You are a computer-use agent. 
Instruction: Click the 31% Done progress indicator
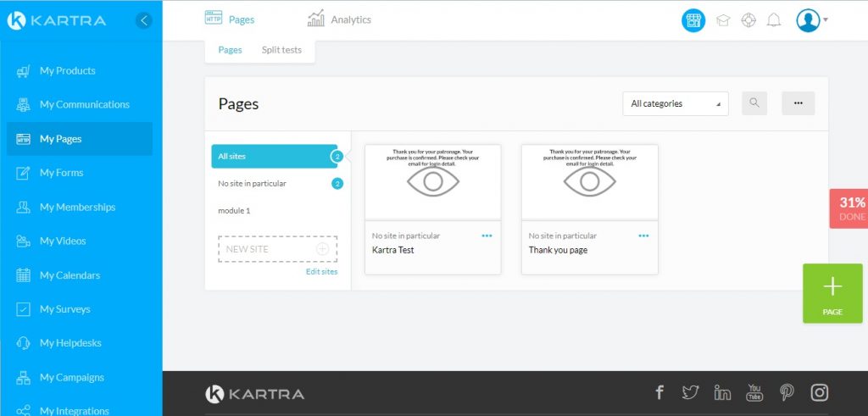pyautogui.click(x=849, y=208)
